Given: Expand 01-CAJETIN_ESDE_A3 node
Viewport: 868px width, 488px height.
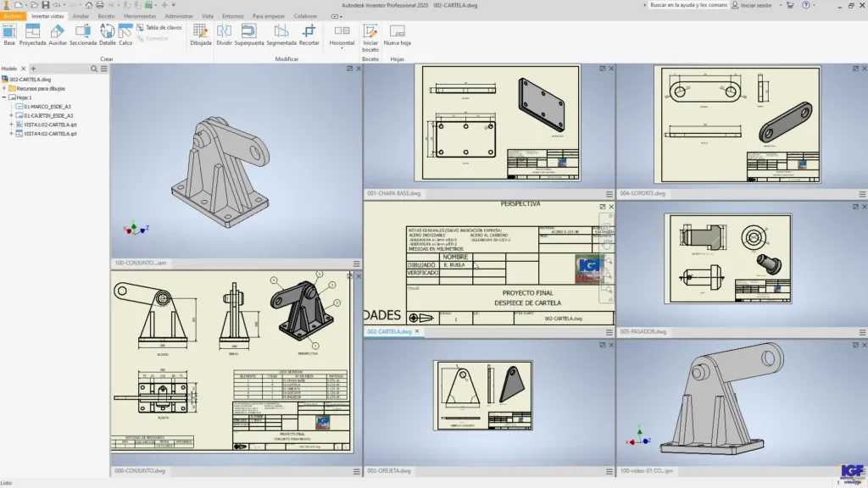Looking at the screenshot, I should [x=11, y=115].
